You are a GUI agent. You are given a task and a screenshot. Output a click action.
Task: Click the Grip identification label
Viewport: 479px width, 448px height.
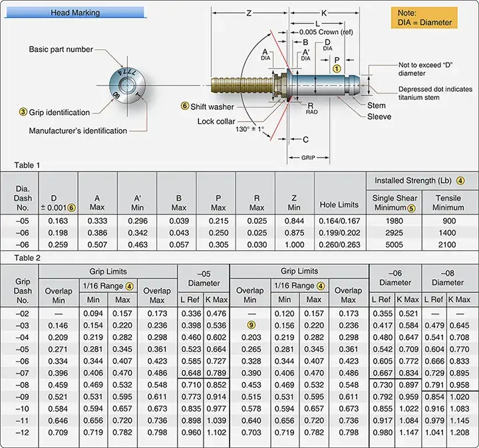pyautogui.click(x=59, y=112)
